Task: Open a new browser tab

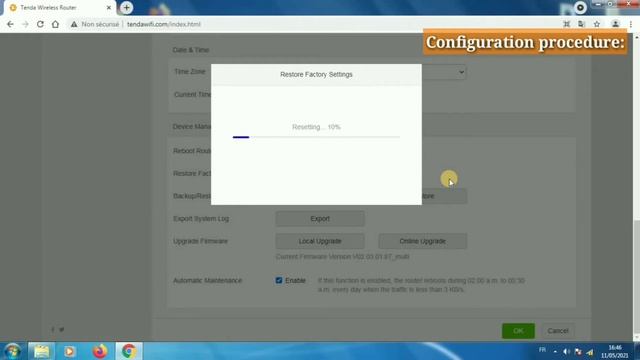Action: click(127, 7)
